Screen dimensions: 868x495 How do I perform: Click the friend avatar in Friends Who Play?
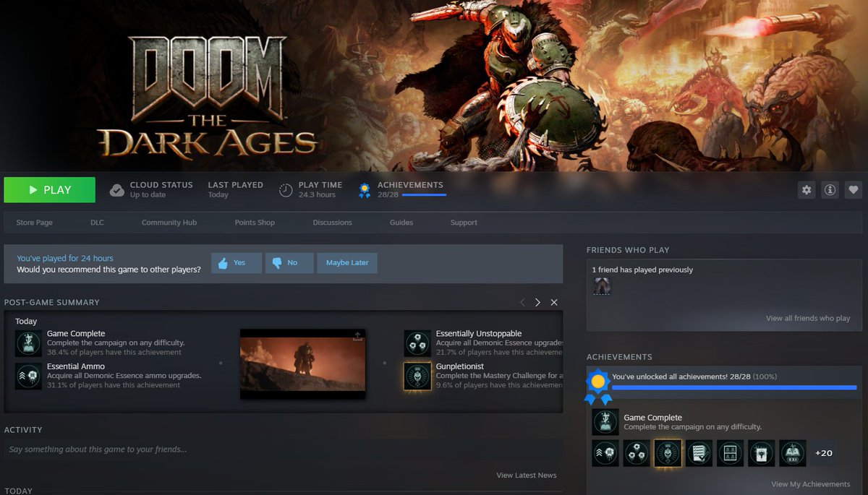coord(602,286)
